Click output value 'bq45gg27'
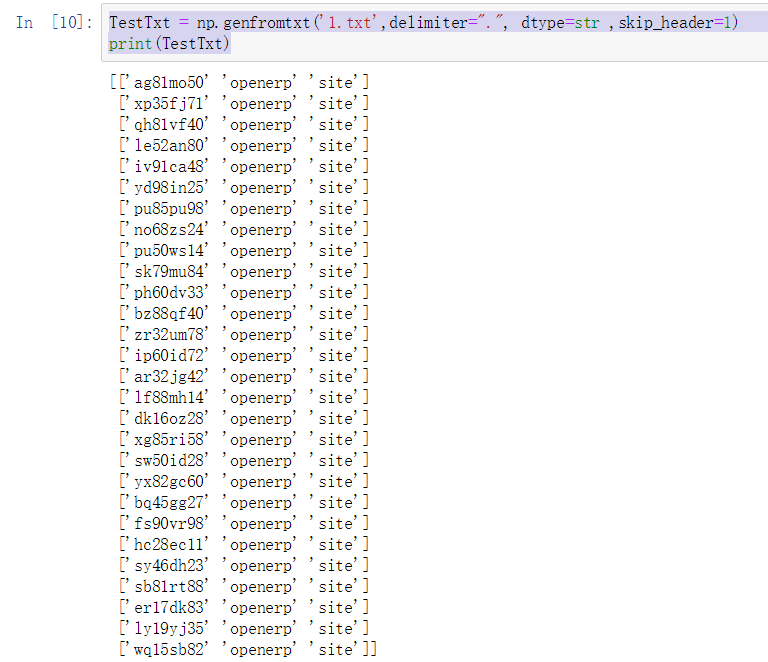 pos(169,503)
